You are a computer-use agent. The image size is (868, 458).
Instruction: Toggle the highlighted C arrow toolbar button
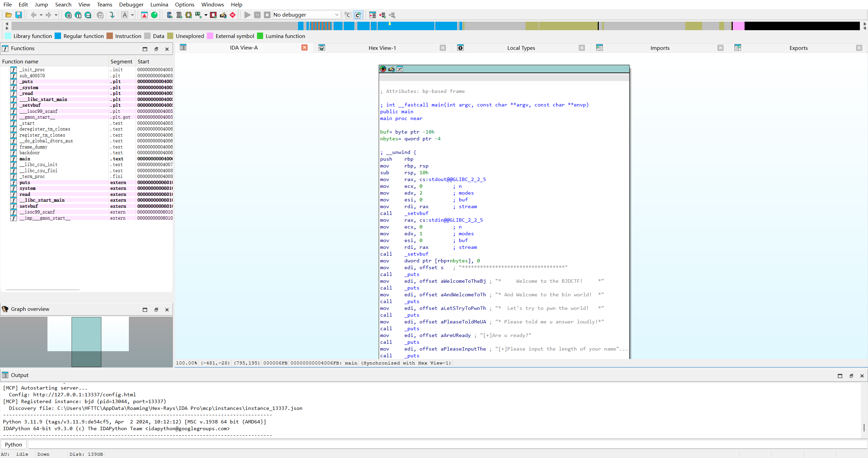358,15
